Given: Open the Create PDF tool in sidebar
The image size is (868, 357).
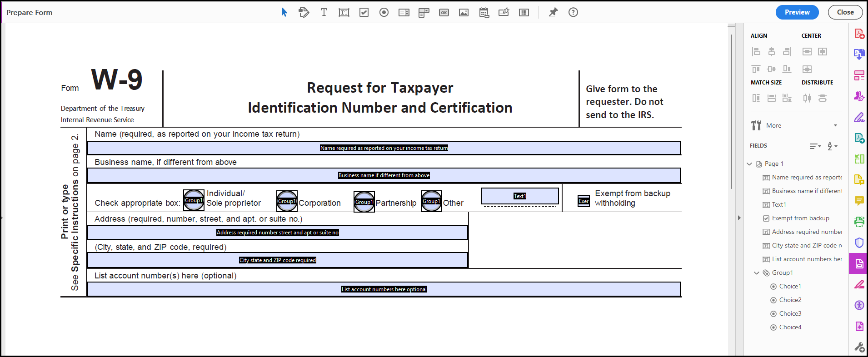Looking at the screenshot, I should (859, 34).
